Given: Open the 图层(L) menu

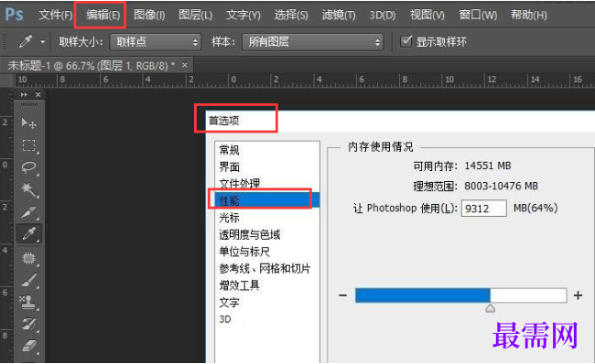Looking at the screenshot, I should (195, 16).
